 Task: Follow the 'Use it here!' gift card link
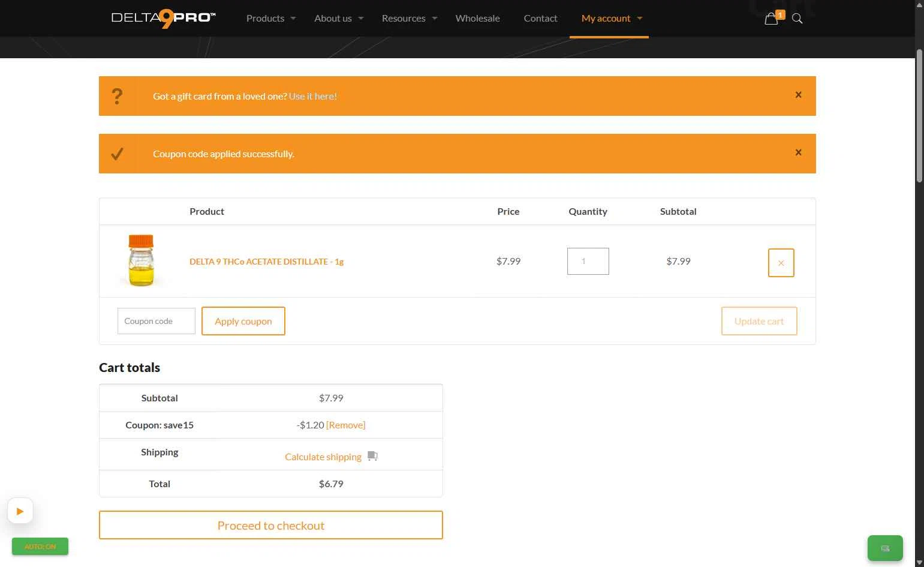coord(313,96)
